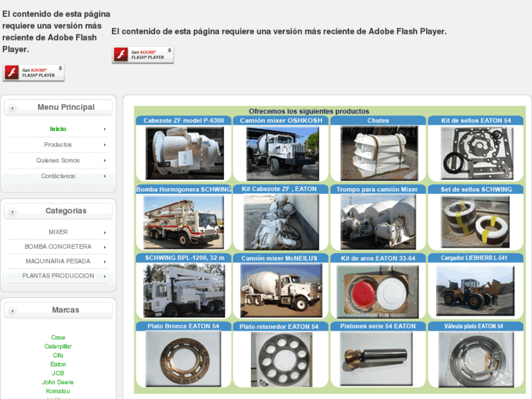Click the arrow next to MAQUINARIA PESADA

pos(105,262)
